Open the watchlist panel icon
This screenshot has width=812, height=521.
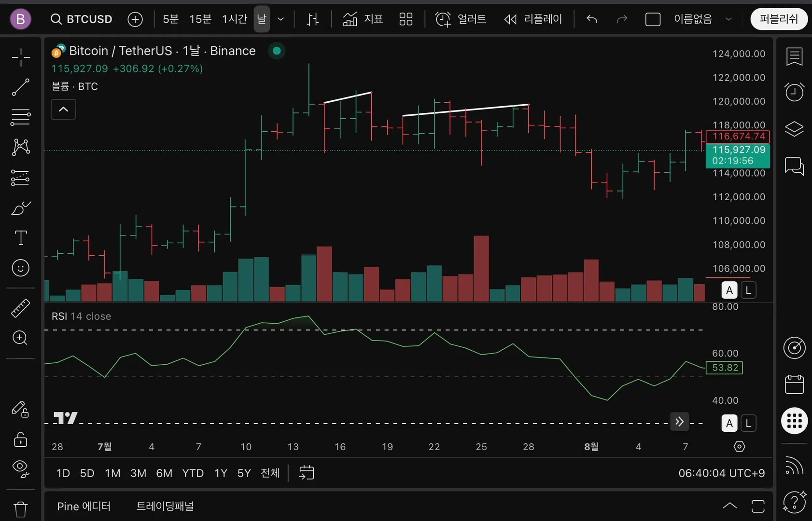(794, 56)
